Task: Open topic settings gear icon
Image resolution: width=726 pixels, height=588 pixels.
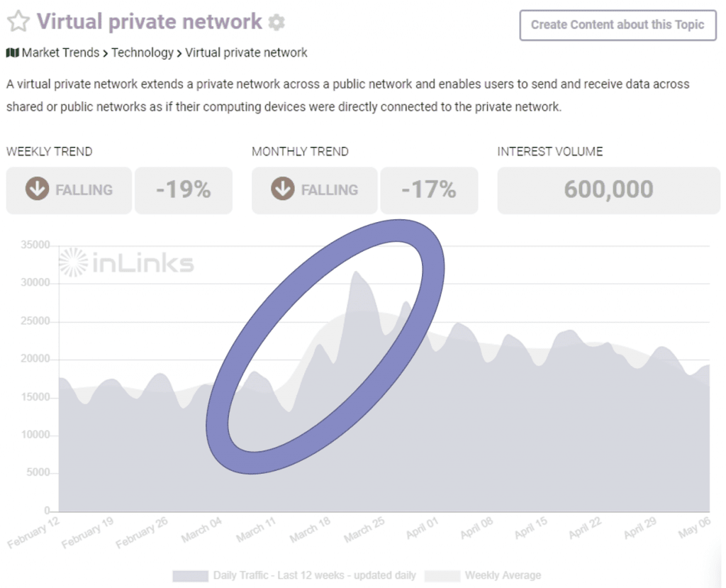Action: pos(277,22)
